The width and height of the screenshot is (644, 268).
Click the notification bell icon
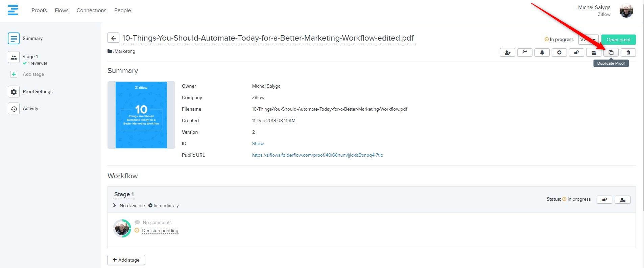[542, 52]
